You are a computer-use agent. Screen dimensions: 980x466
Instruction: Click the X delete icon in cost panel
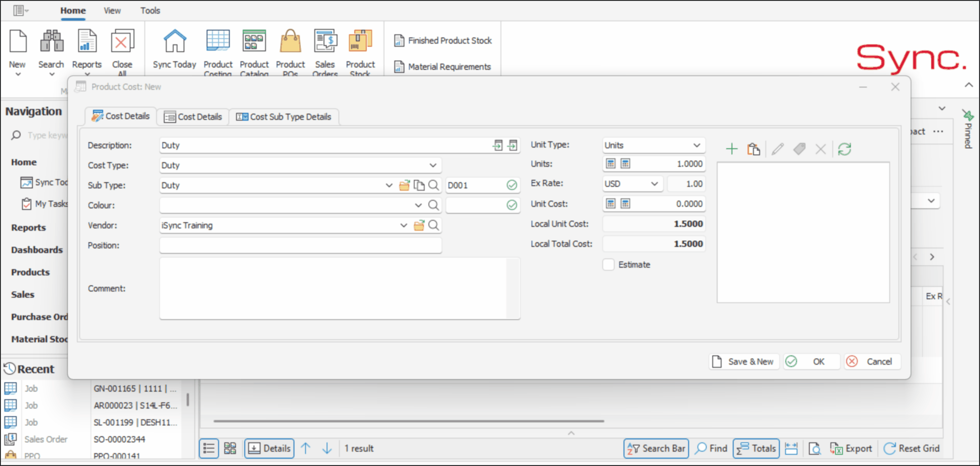tap(821, 149)
